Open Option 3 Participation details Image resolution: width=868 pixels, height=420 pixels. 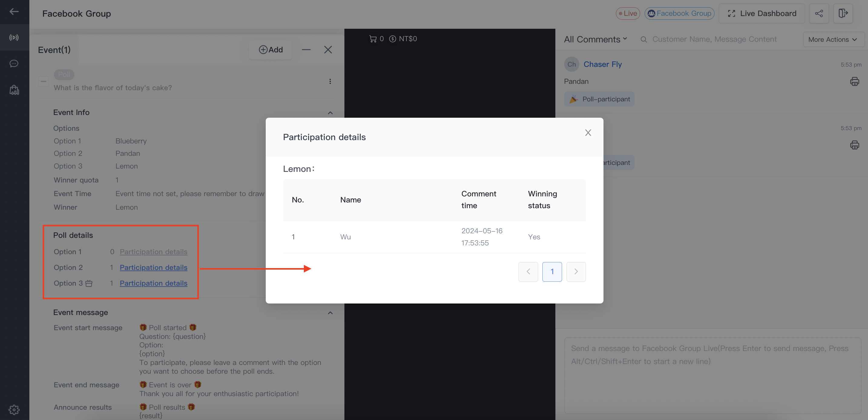(153, 283)
